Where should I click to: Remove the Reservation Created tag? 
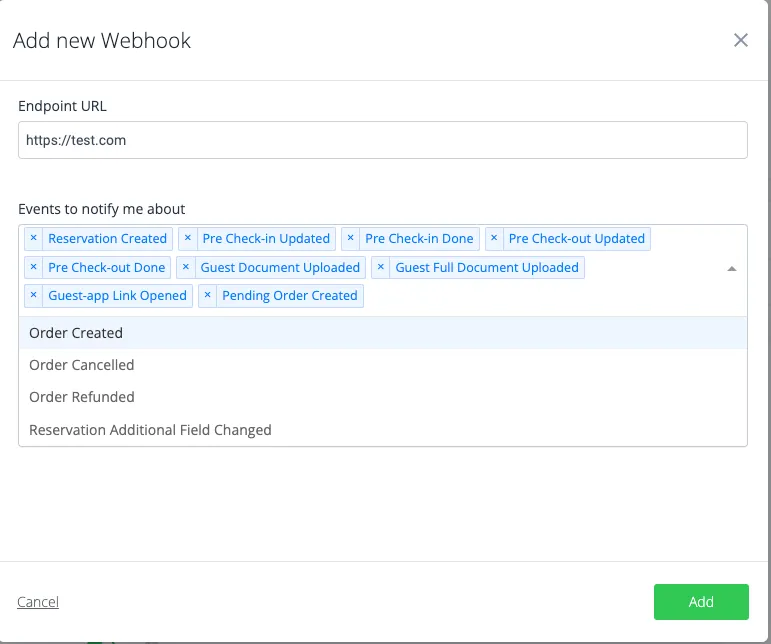pyautogui.click(x=33, y=238)
